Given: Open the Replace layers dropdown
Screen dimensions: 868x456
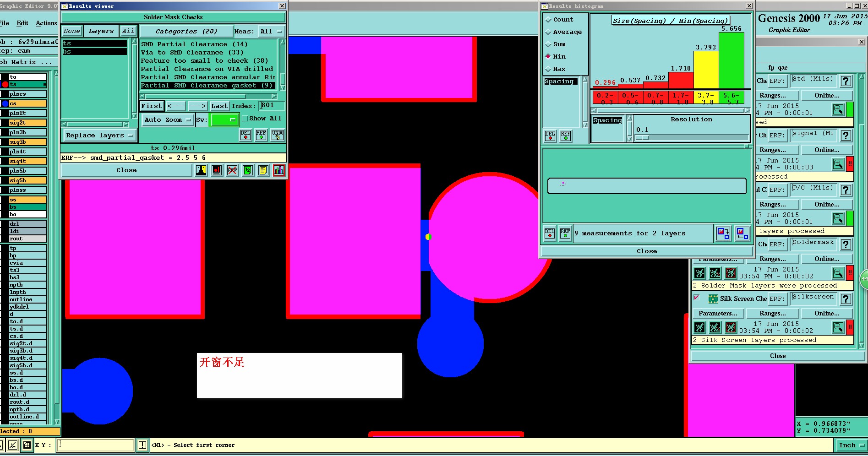Looking at the screenshot, I should 99,136.
